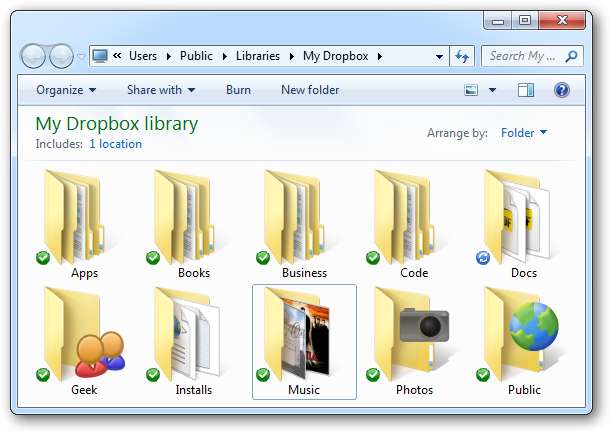Open the Public folder with globe

(x=523, y=334)
